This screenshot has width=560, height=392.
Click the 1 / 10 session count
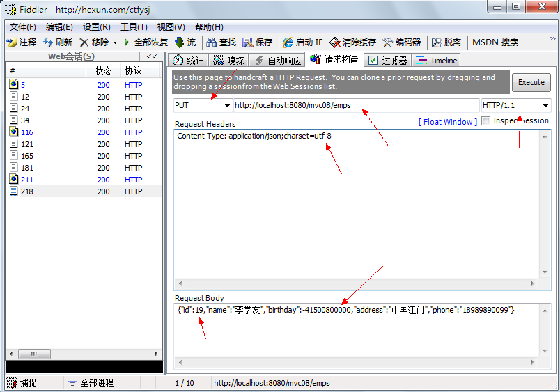(185, 384)
